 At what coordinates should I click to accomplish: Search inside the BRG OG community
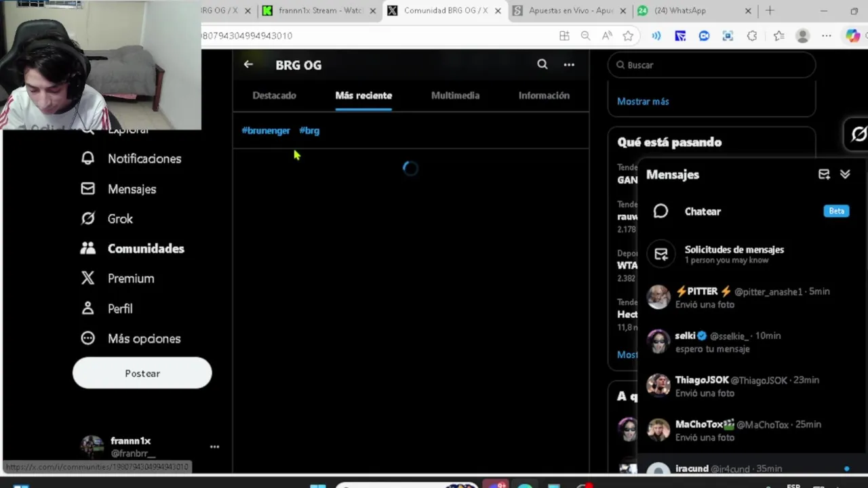click(542, 64)
